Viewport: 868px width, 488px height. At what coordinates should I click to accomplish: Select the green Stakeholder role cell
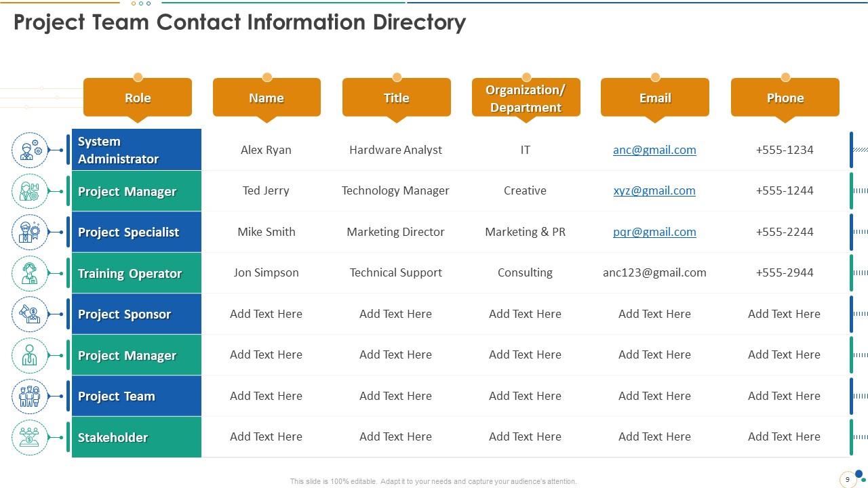tap(136, 437)
